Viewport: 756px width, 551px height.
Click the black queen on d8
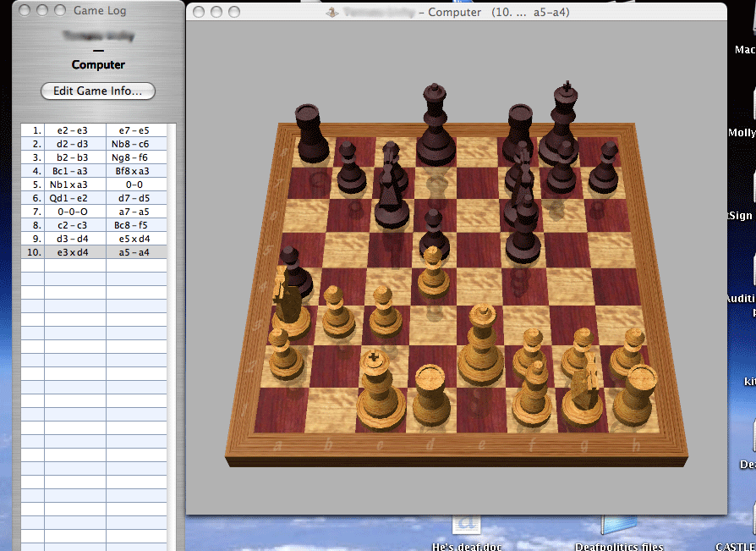tap(436, 126)
